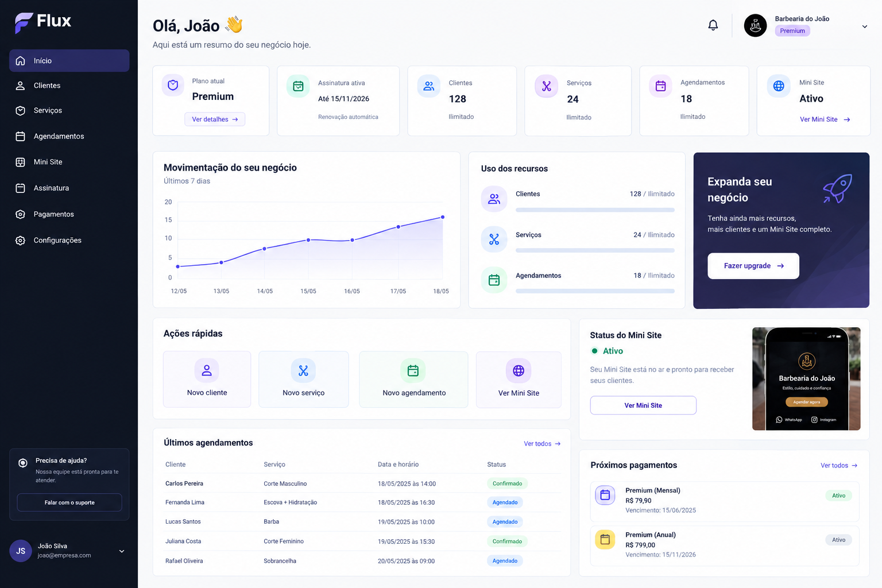
Task: Click the people icon in top Clientes card
Action: pos(428,86)
